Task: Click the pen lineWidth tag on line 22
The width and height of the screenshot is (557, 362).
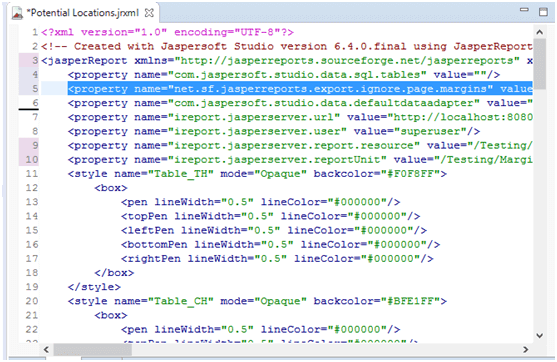Action: (x=260, y=330)
